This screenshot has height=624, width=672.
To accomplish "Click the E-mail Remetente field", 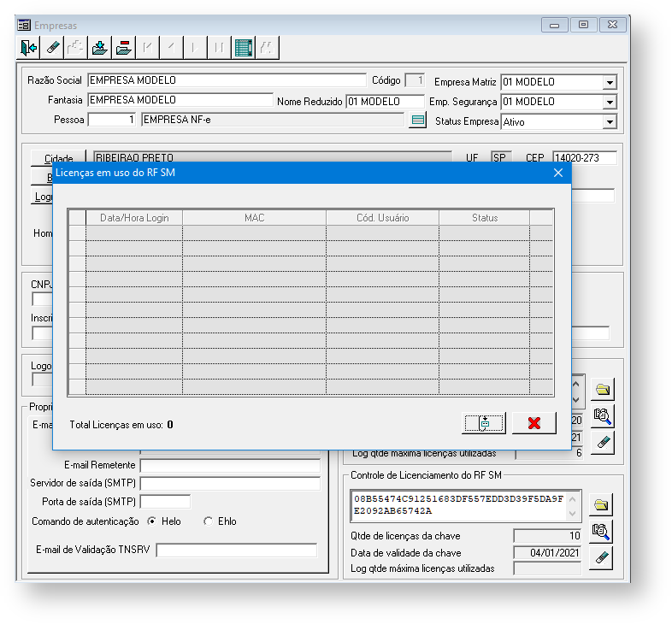I will 230,465.
